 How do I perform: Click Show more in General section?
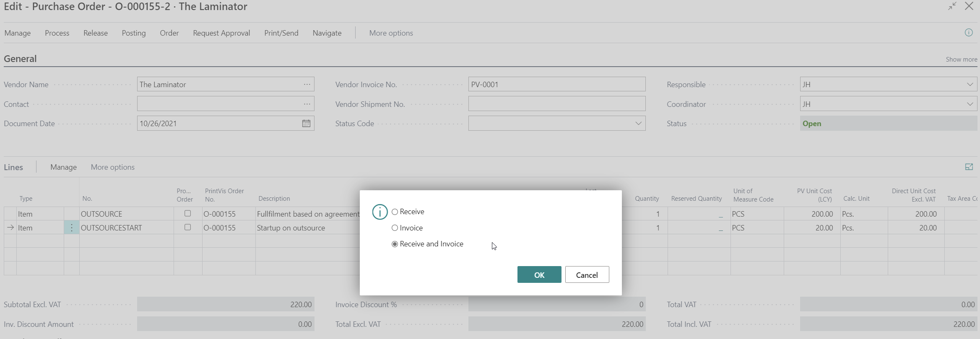pyautogui.click(x=962, y=60)
